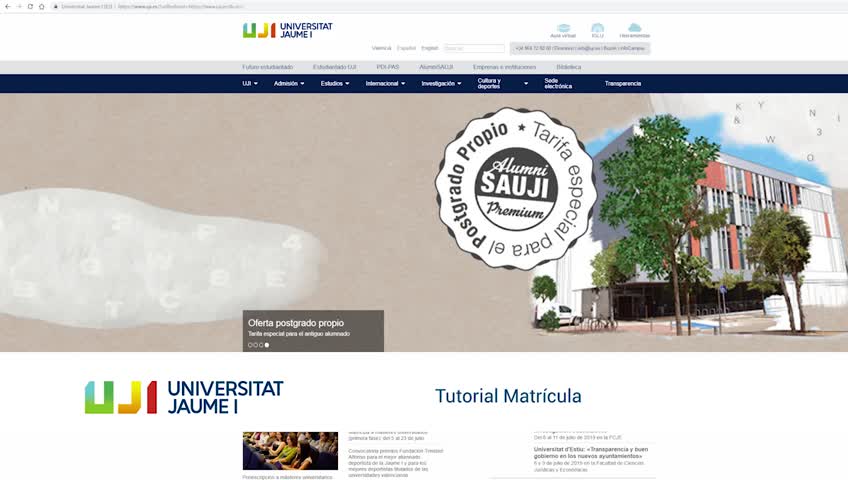The height and width of the screenshot is (480, 848).
Task: Expand the Investigación dropdown menu
Action: [x=441, y=84]
